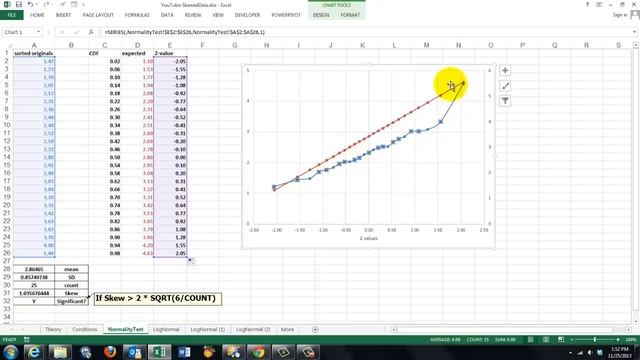Click the SQRT(6/COUNT) note text box
The height and width of the screenshot is (360, 640).
click(x=158, y=298)
